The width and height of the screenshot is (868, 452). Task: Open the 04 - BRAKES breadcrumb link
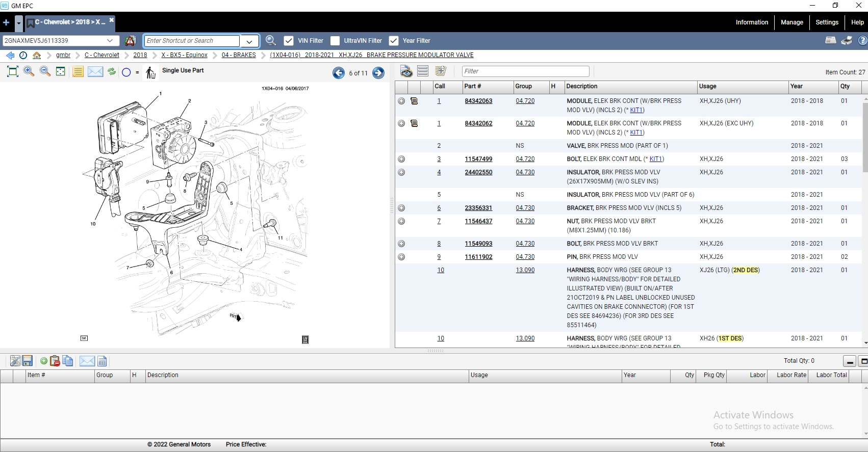239,55
